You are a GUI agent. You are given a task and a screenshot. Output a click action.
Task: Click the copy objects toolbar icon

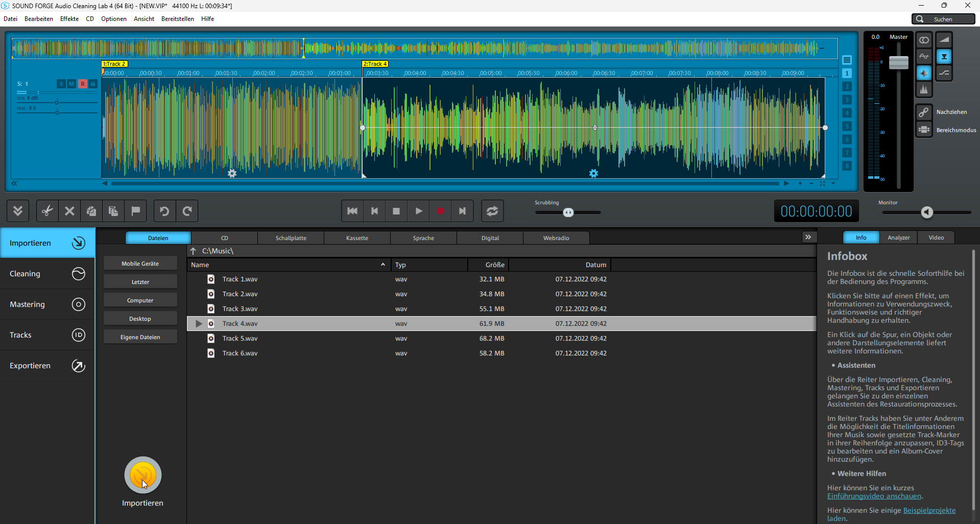point(91,211)
